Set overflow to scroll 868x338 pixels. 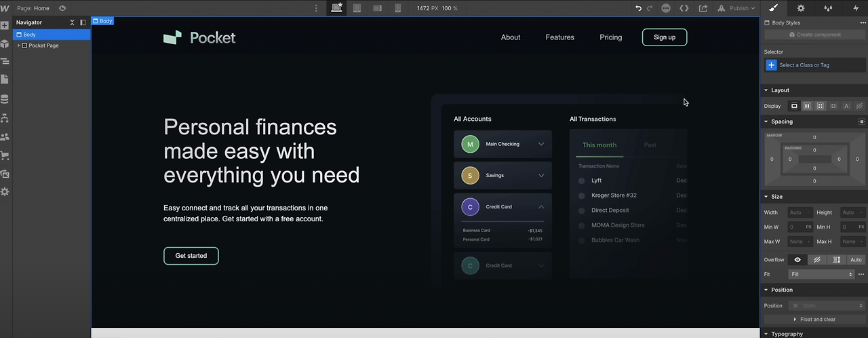click(836, 260)
